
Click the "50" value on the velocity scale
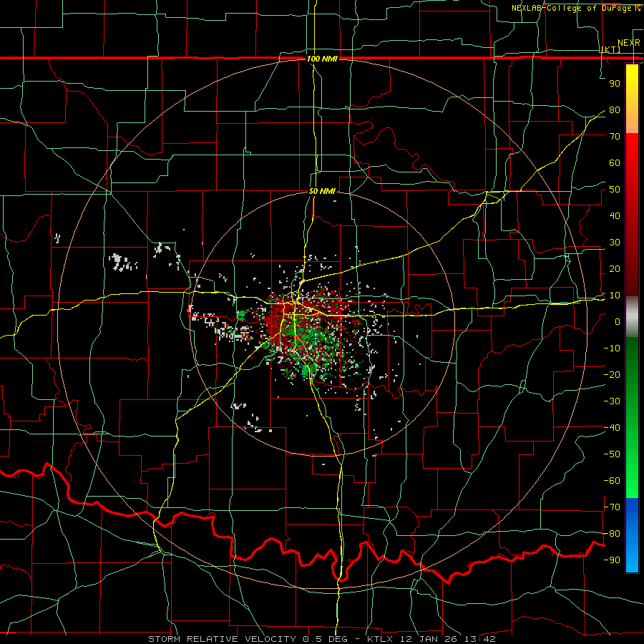tap(615, 190)
